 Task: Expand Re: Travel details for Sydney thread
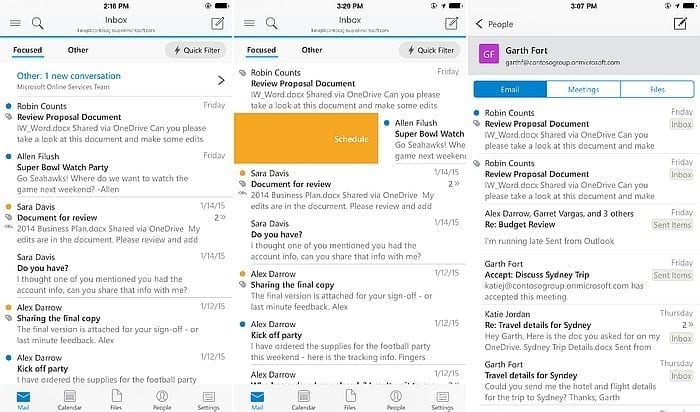pos(688,325)
